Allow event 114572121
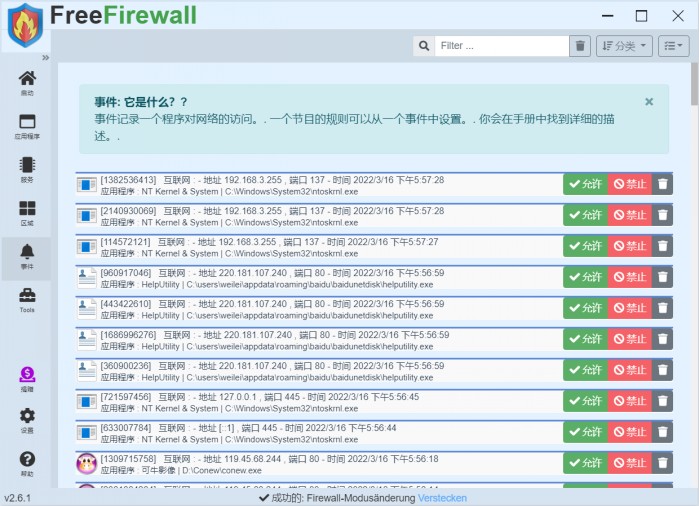 pos(585,246)
